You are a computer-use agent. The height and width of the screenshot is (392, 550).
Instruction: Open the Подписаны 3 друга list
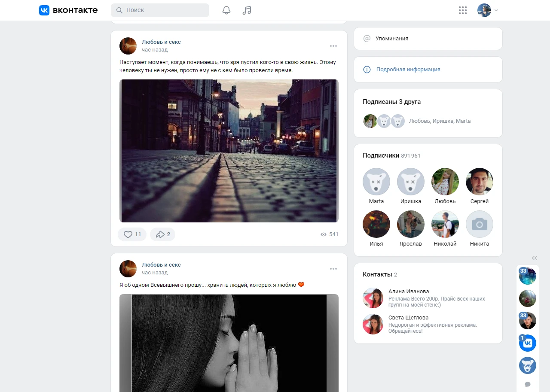click(392, 102)
